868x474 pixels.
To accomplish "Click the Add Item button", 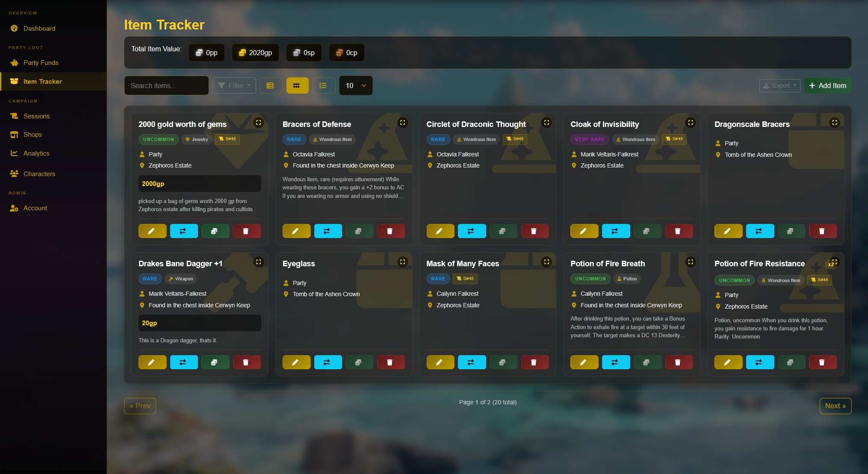I will tap(827, 85).
